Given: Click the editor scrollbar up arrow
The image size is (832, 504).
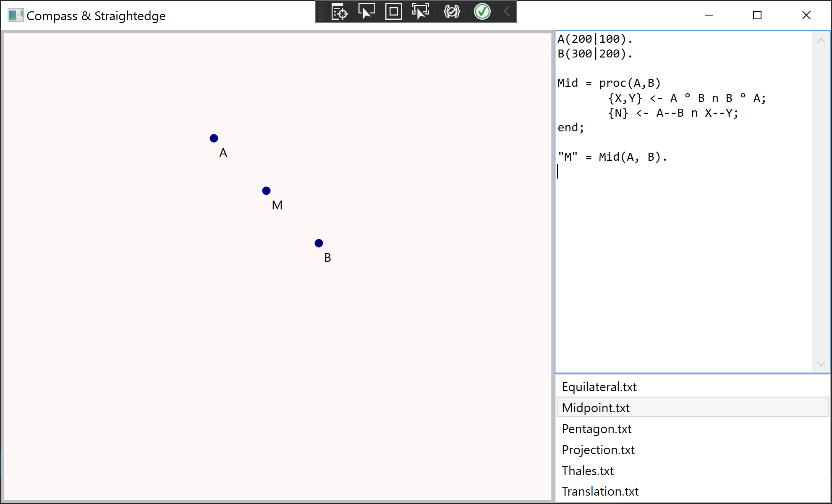Looking at the screenshot, I should click(x=821, y=41).
